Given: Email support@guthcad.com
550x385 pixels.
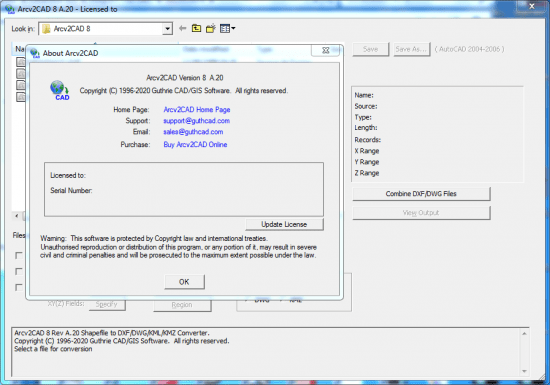Looking at the screenshot, I should click(196, 121).
